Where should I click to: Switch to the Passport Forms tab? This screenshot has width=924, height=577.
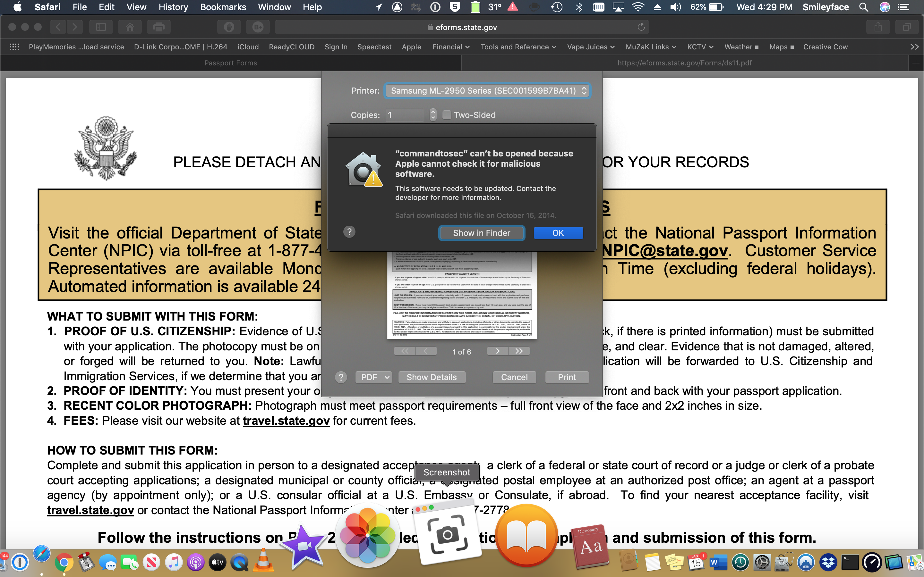(x=231, y=63)
